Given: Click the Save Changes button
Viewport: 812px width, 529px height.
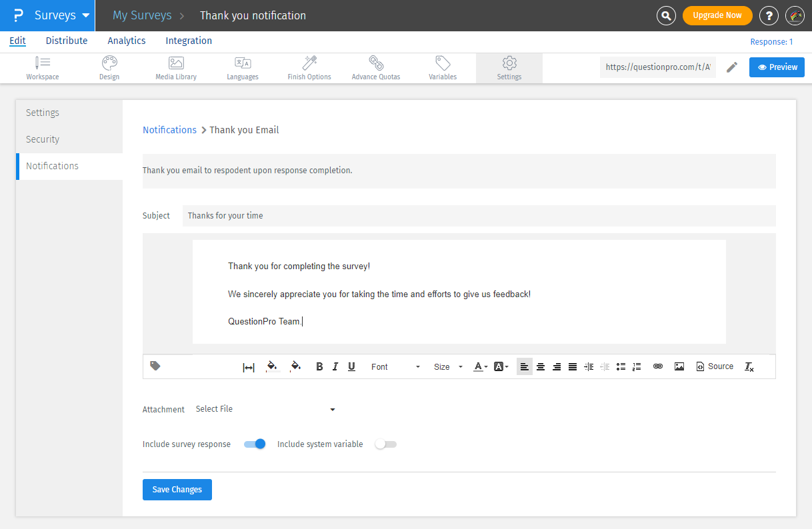Looking at the screenshot, I should pyautogui.click(x=177, y=490).
